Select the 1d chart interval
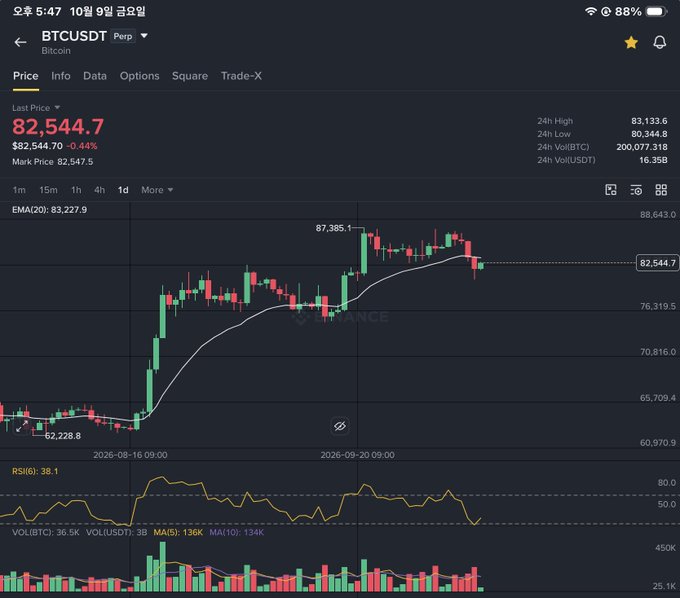The height and width of the screenshot is (598, 680). (x=123, y=190)
